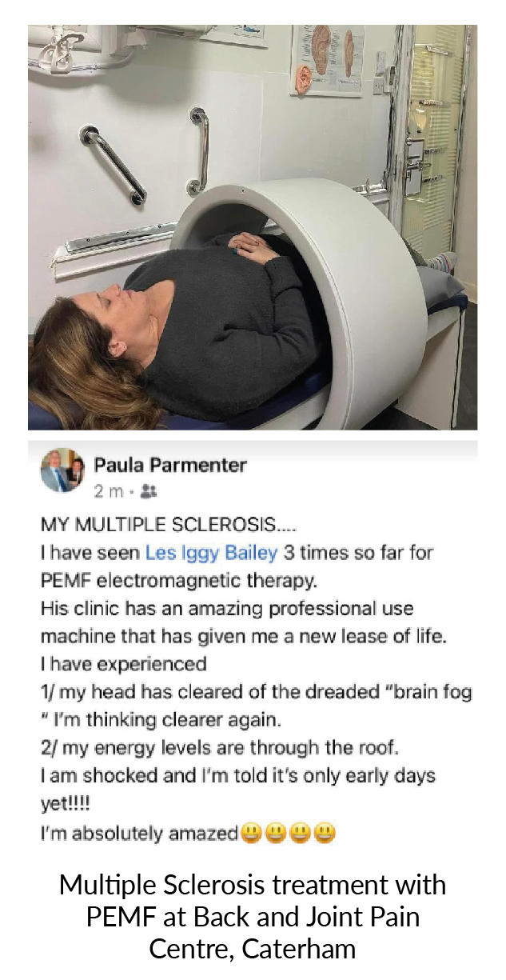Screen dimensions: 506x980
Task: Click the friends audience icon beside timestamp
Action: (x=147, y=490)
